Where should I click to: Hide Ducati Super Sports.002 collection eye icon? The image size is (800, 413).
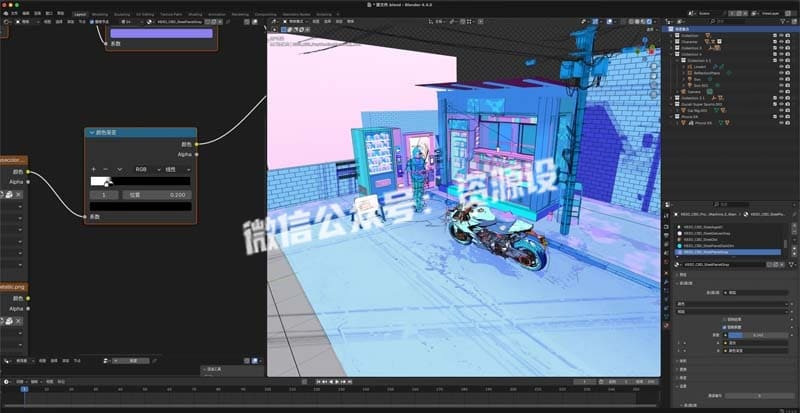point(781,104)
